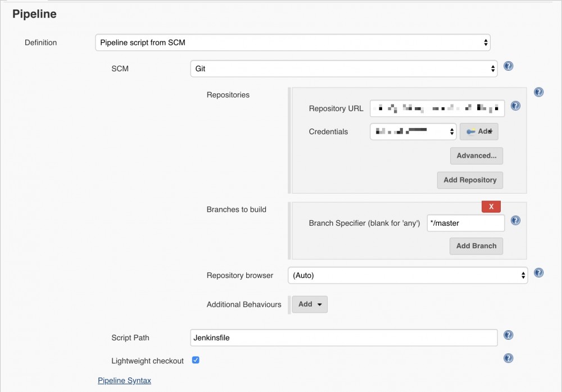Click the Add credentials button with key icon
This screenshot has height=392, width=562.
click(479, 131)
